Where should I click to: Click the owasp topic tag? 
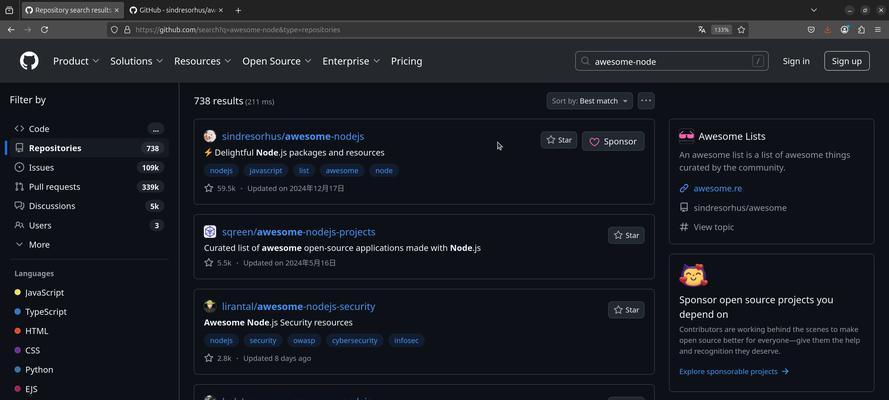[304, 341]
